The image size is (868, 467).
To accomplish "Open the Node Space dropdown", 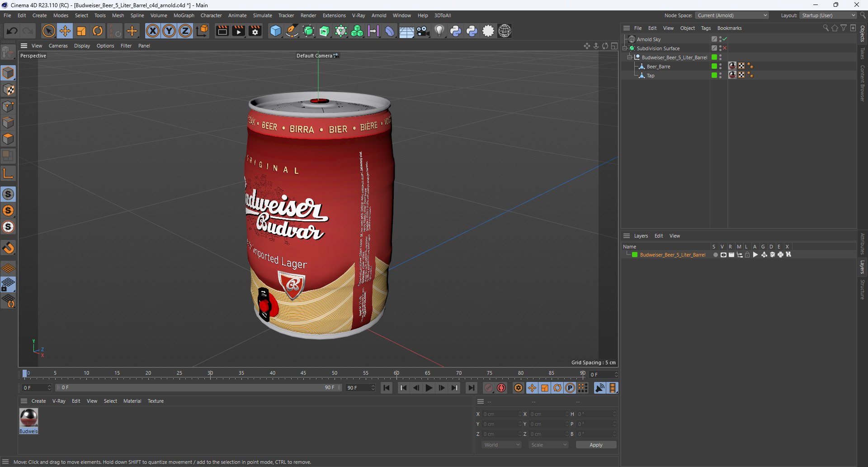I will (732, 15).
